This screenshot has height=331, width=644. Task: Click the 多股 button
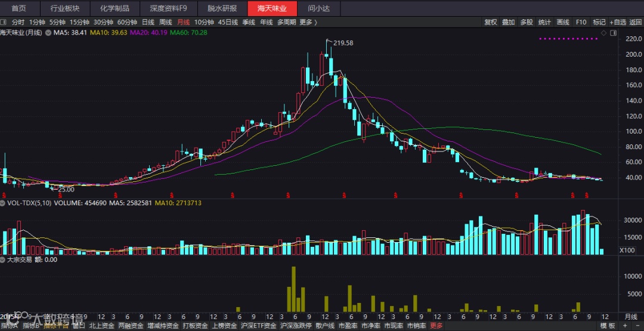click(x=527, y=22)
